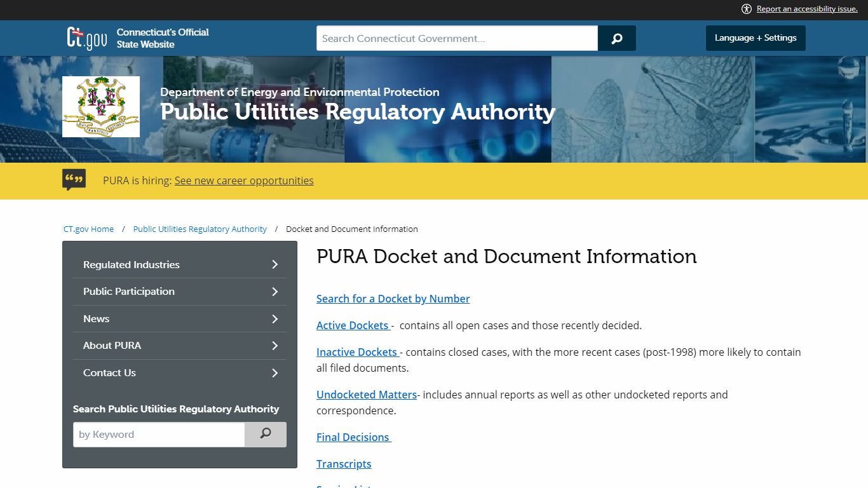The image size is (868, 488).
Task: Focus the by Keyword search field
Action: click(x=159, y=435)
